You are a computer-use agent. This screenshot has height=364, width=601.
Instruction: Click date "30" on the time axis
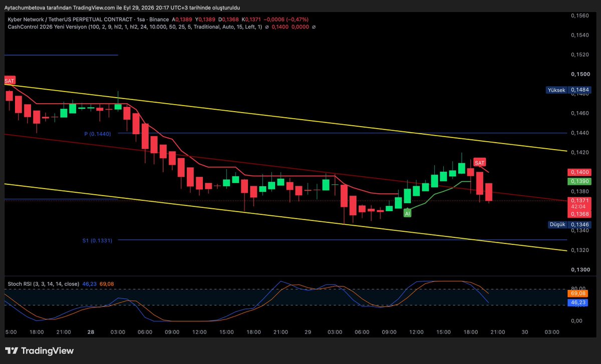click(525, 332)
